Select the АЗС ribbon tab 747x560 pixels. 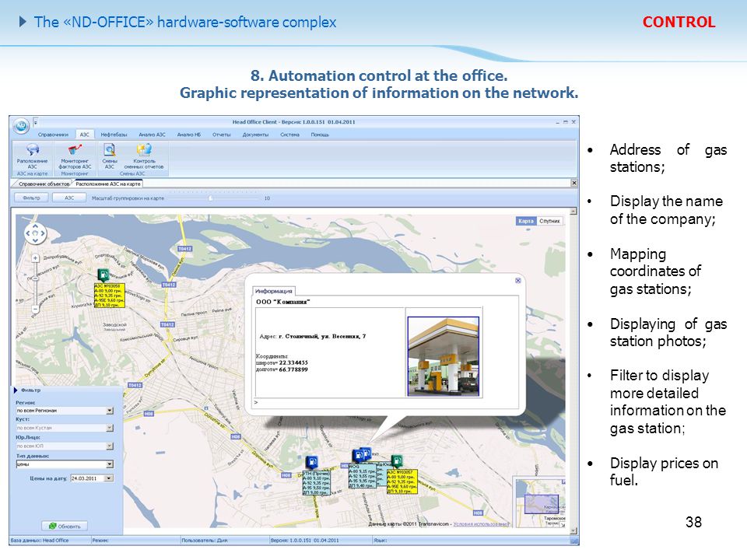(84, 135)
